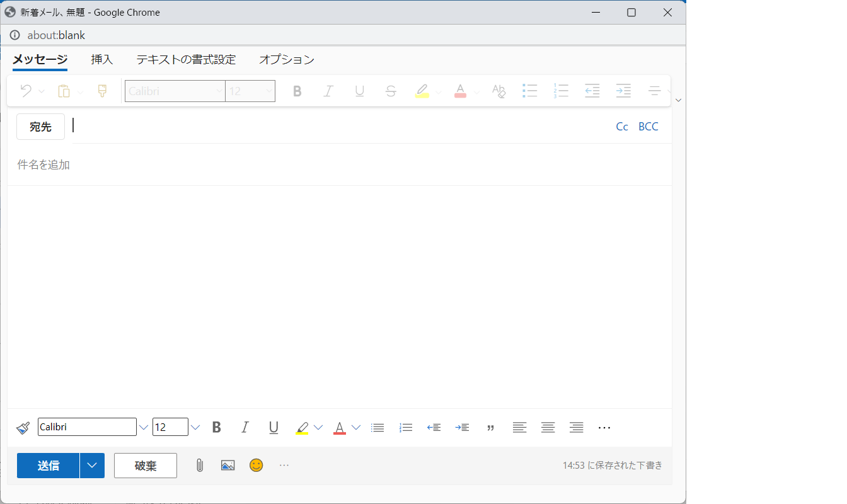Apply yellow highlight color in bottom toolbar
This screenshot has height=504, width=847.
[302, 428]
